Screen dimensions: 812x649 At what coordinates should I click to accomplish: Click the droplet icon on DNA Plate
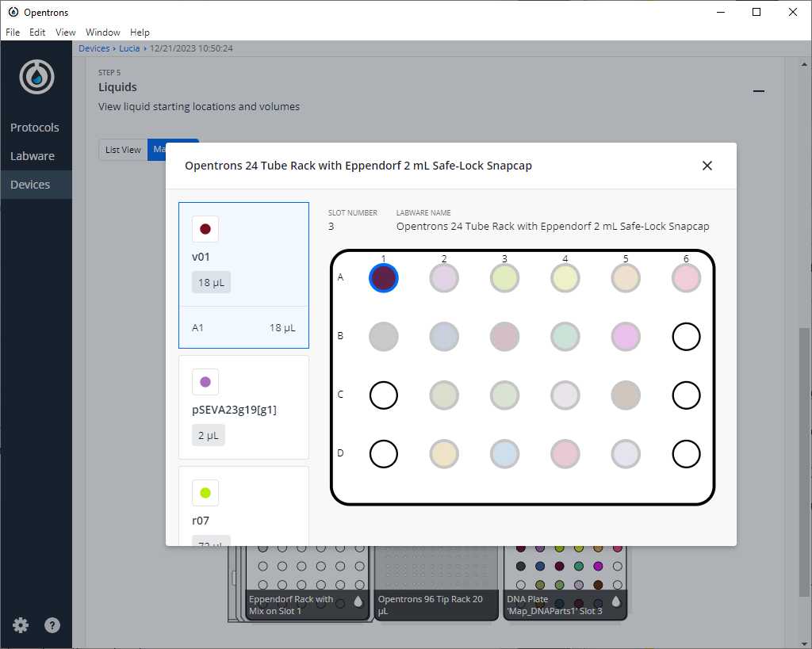pos(615,601)
